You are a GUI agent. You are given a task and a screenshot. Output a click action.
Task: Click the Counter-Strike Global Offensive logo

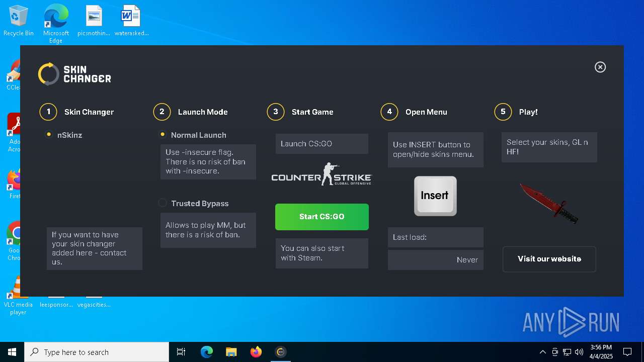322,174
